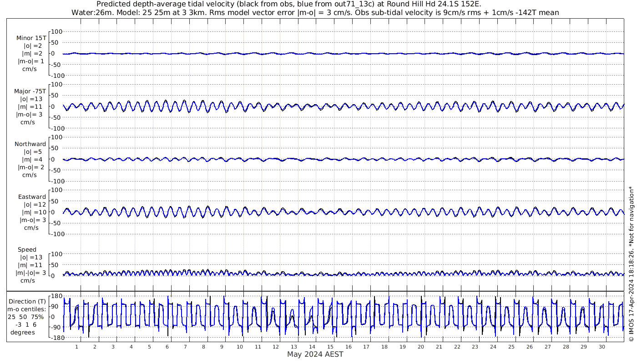
Task: Click '|m-o|= 1' in Minor panel
Action: tap(31, 61)
